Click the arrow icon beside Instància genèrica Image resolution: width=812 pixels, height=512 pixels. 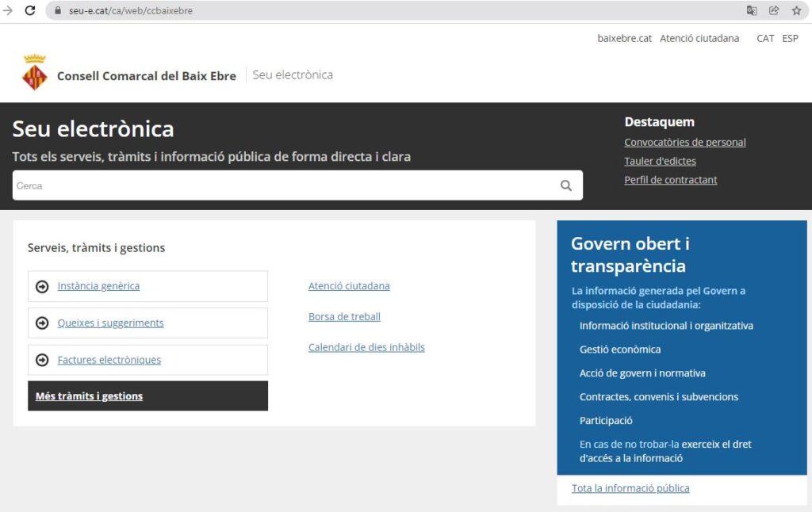(43, 286)
